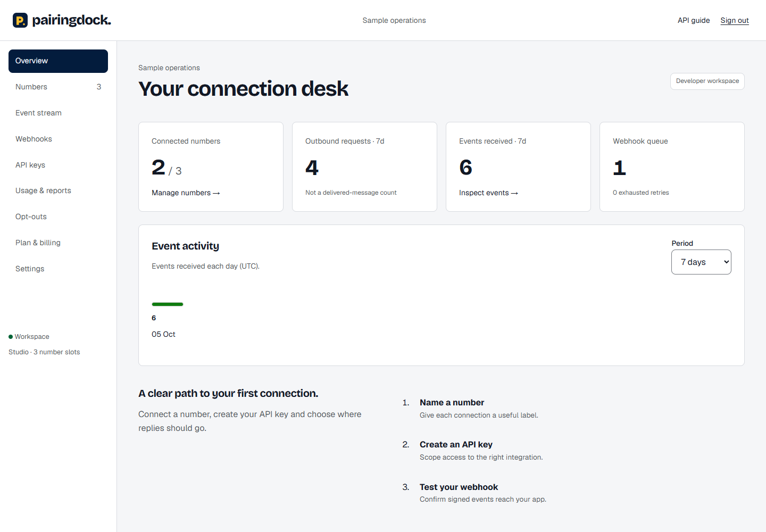
Task: Click the Connected numbers card label
Action: [186, 141]
